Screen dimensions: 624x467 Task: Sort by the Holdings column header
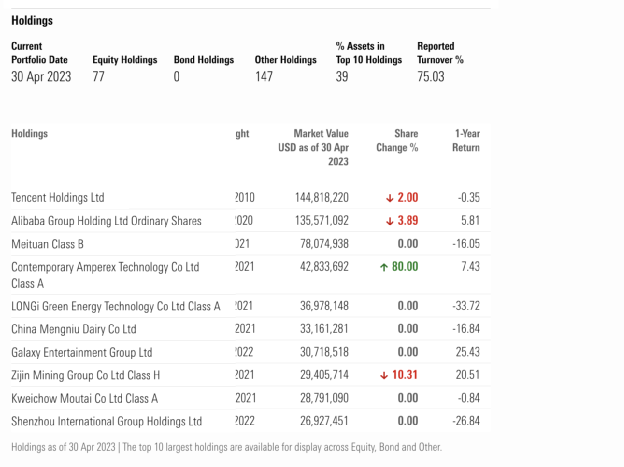click(x=29, y=134)
